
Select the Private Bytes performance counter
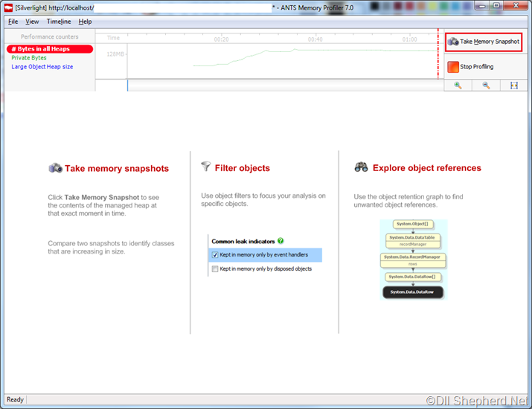click(29, 58)
